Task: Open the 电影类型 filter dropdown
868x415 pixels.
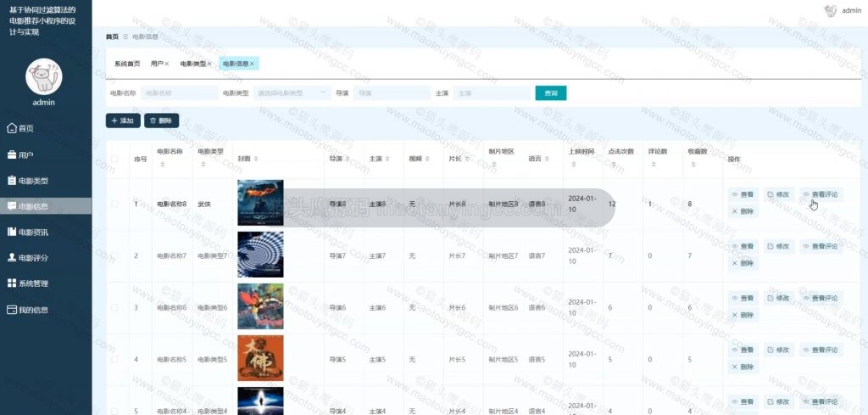Action: pyautogui.click(x=292, y=93)
